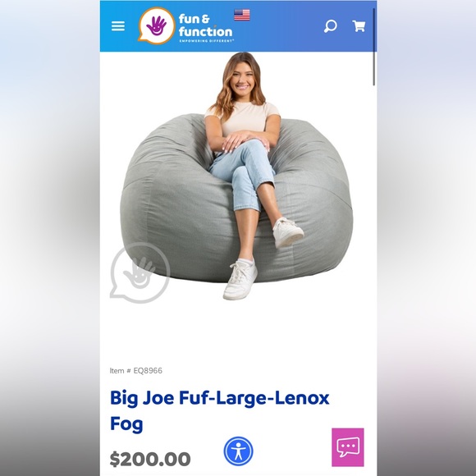
Task: Click the 'Empowering Different' tagline
Action: [x=207, y=41]
